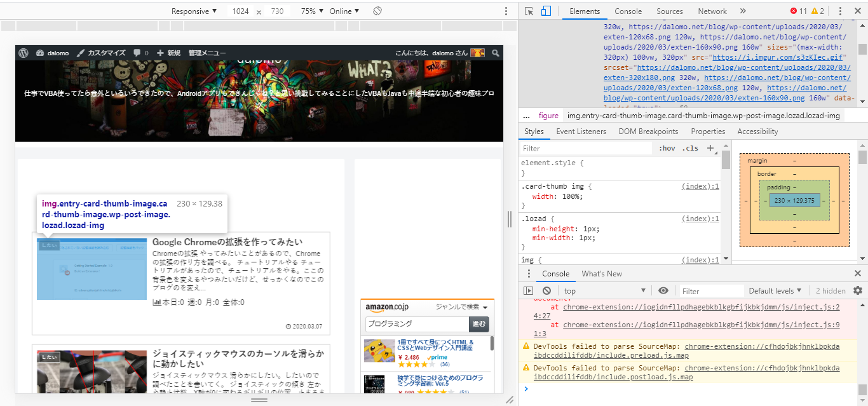Screen dimensions: 868x406
Task: Toggle the .cls class editor
Action: click(690, 149)
